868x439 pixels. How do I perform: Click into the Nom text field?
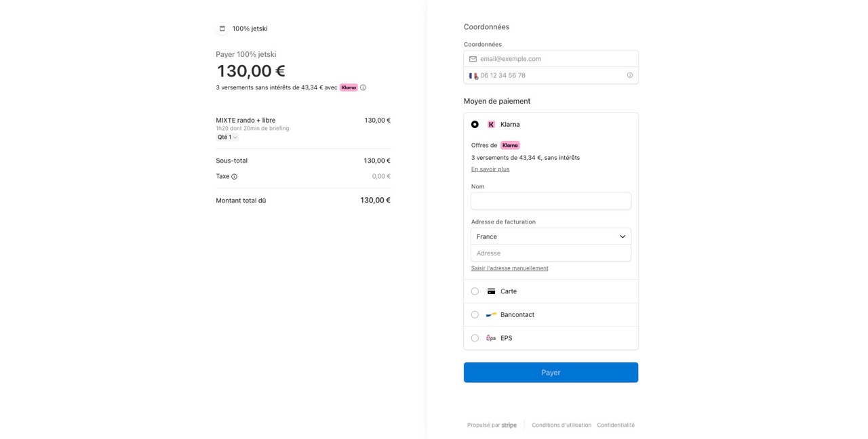[x=551, y=201]
